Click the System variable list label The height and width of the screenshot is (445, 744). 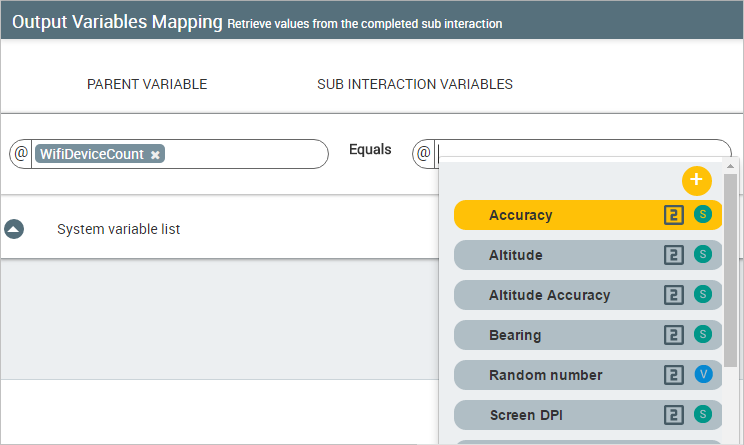coord(119,229)
